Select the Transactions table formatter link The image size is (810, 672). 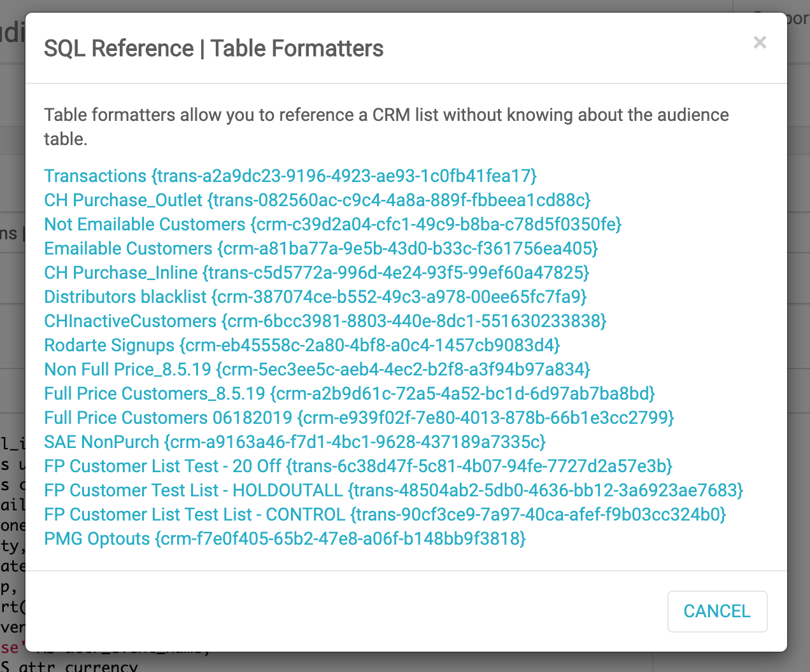point(290,176)
